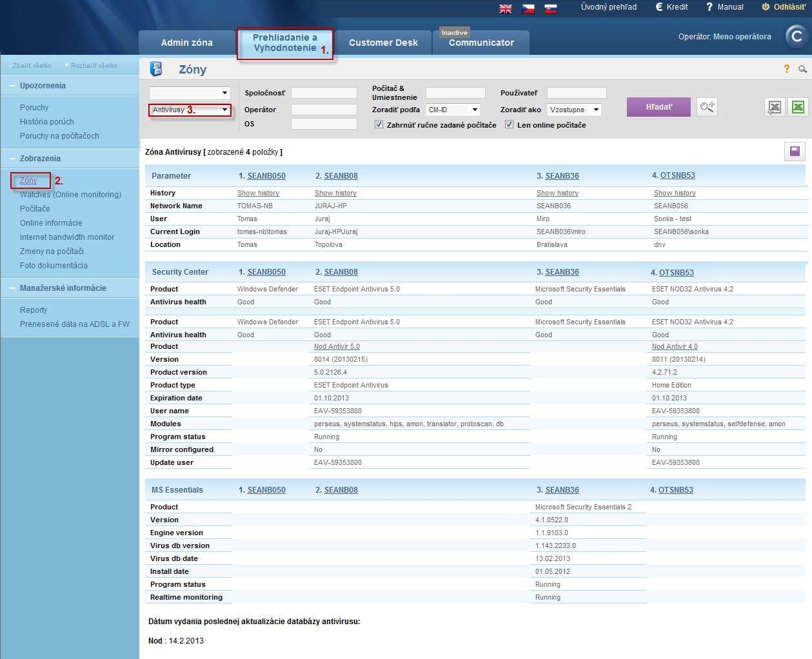The height and width of the screenshot is (659, 812).
Task: Click the Počítač & Umiestnenie input field
Action: pyautogui.click(x=455, y=93)
